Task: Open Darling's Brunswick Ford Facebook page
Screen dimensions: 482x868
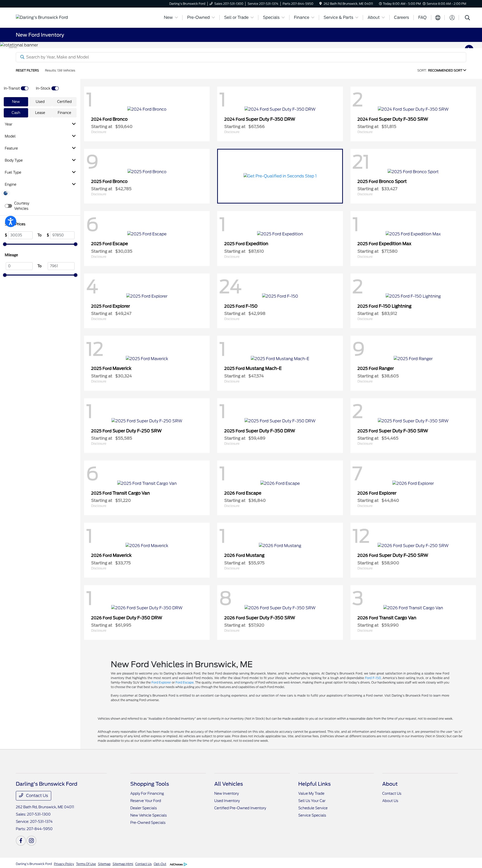Action: 21,840
